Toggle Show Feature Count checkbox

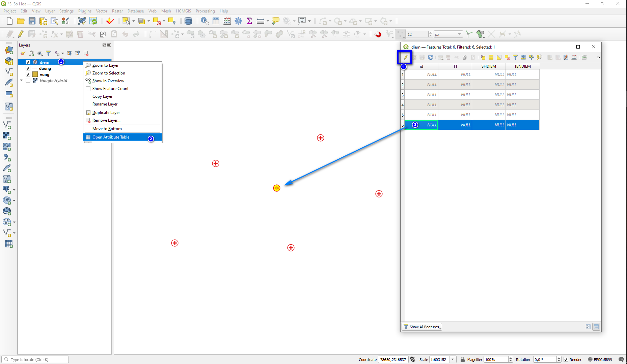point(88,89)
